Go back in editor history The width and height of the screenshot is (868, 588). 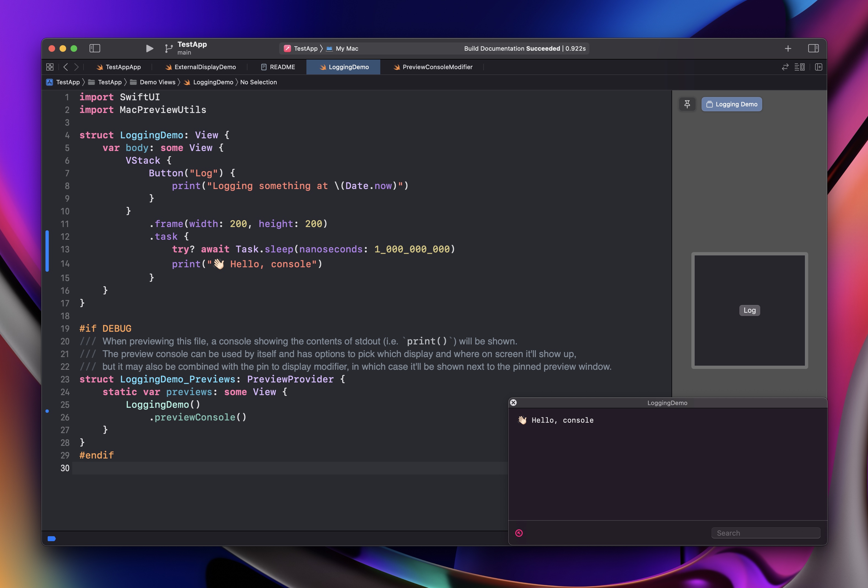(x=66, y=67)
